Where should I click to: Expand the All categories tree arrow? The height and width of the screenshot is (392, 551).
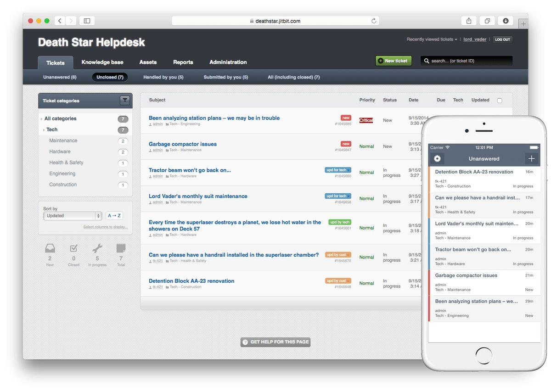[42, 119]
